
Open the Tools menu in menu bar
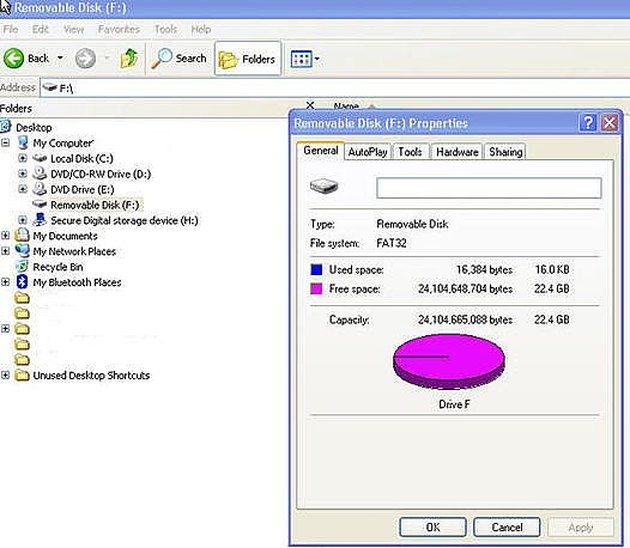click(166, 29)
